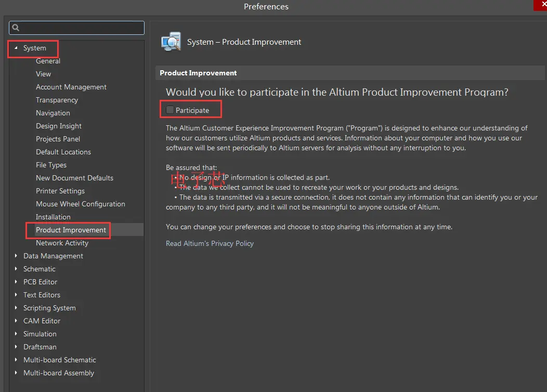Expand the Scripting System category
The image size is (547, 392).
[16, 308]
